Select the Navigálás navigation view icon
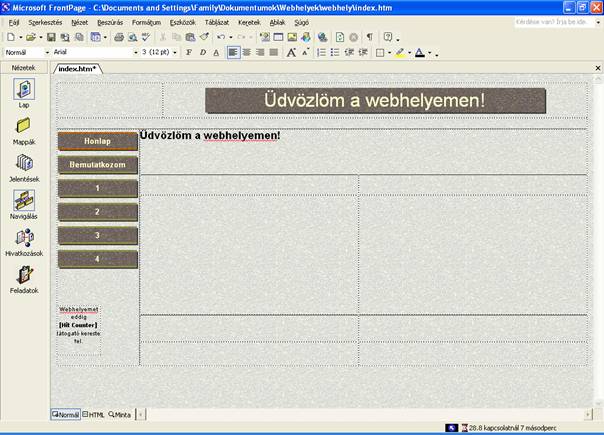The width and height of the screenshot is (604, 435). pyautogui.click(x=24, y=201)
